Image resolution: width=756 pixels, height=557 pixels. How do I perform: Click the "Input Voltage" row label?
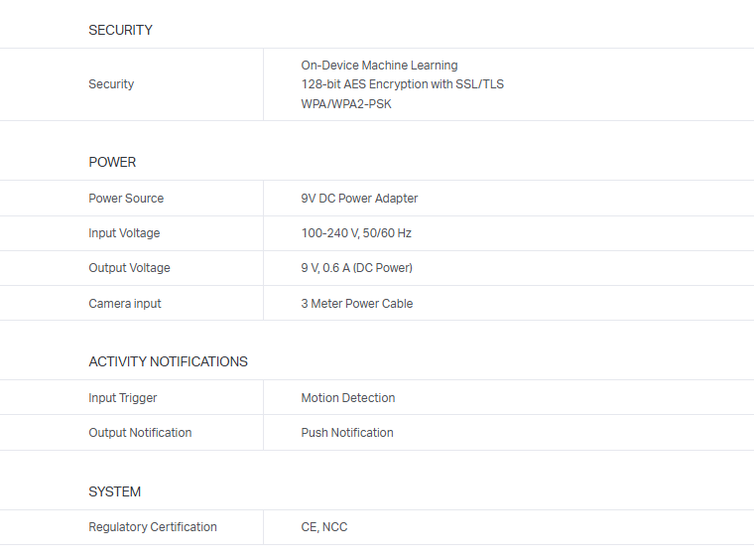pos(124,233)
